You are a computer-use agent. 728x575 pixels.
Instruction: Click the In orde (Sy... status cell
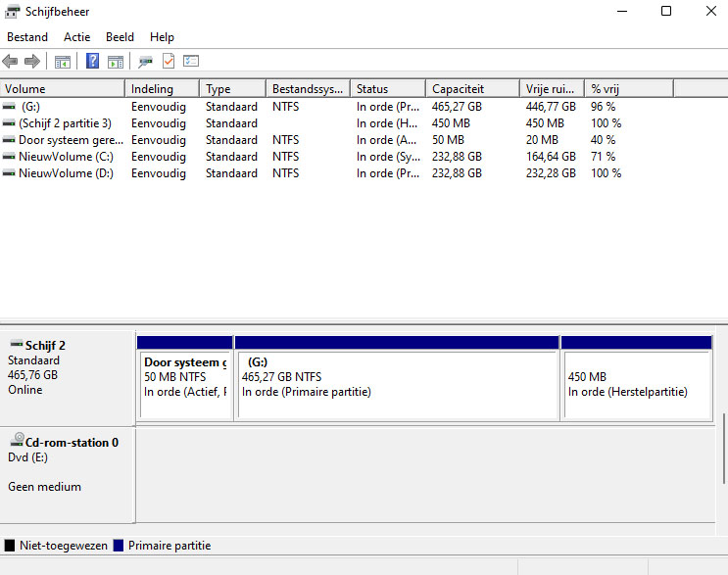pos(388,157)
